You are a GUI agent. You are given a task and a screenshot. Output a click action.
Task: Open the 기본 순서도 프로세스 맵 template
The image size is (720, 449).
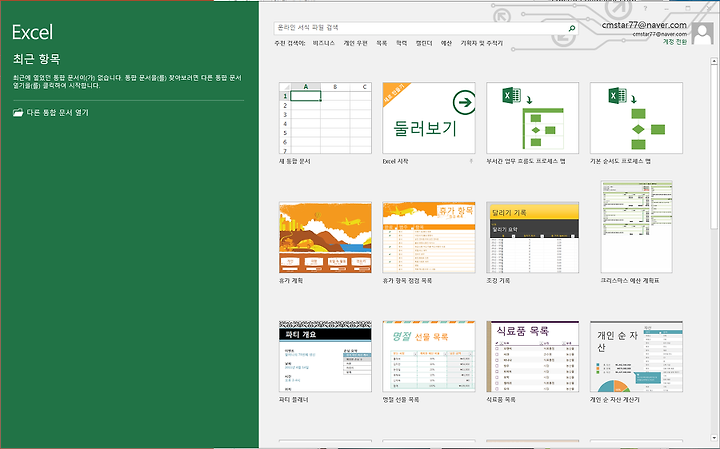[x=636, y=118]
